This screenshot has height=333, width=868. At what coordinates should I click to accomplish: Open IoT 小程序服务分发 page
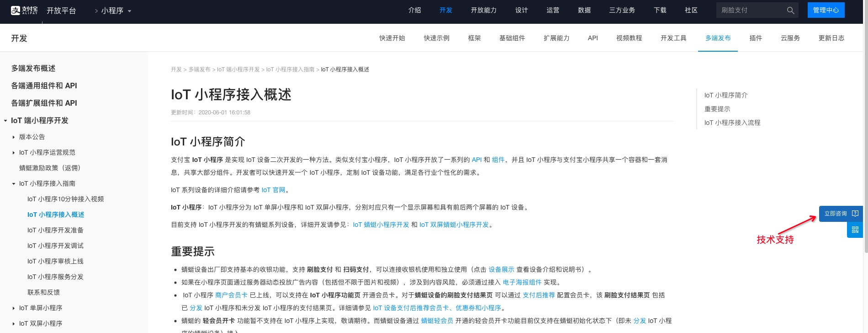tap(55, 277)
